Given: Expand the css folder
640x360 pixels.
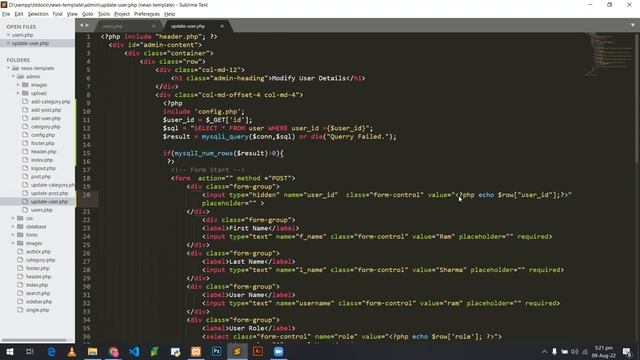Looking at the screenshot, I should tap(13, 218).
